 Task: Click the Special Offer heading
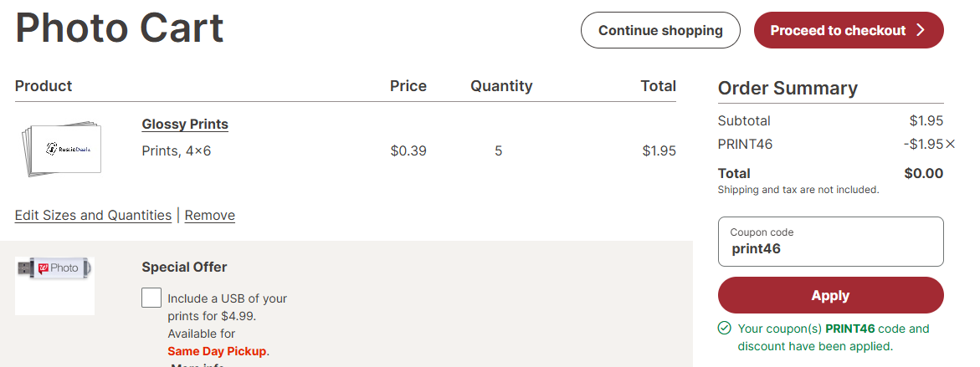(x=184, y=268)
